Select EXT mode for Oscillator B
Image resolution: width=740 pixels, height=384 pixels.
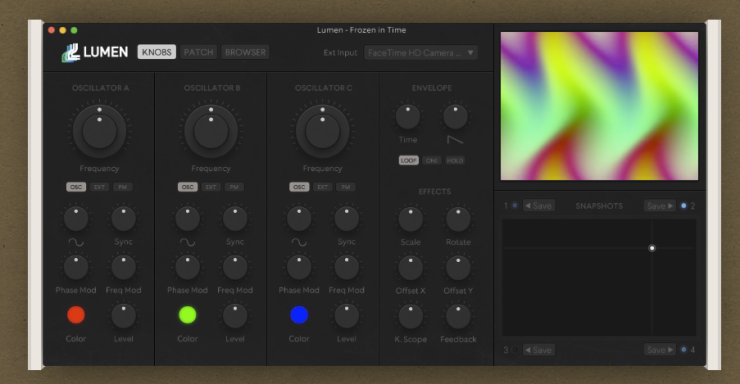(210, 187)
